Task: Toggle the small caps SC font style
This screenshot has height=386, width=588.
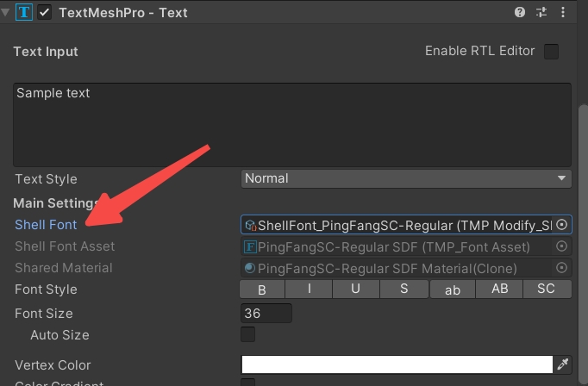Action: (546, 289)
